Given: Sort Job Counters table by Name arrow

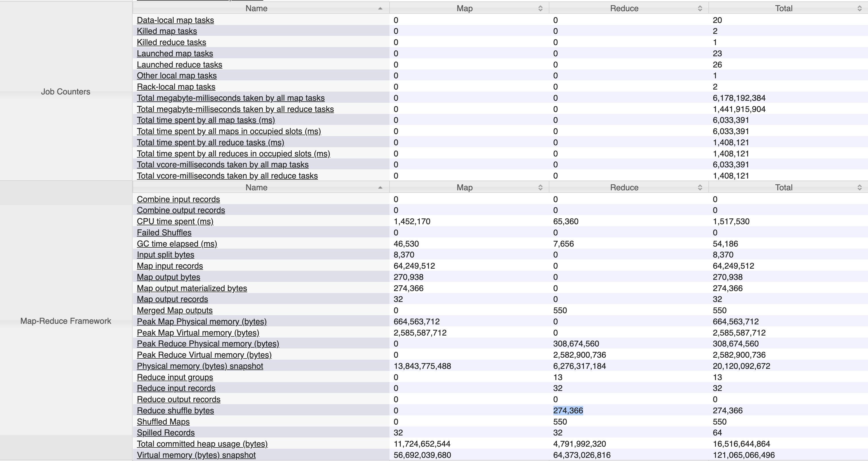Looking at the screenshot, I should point(380,8).
